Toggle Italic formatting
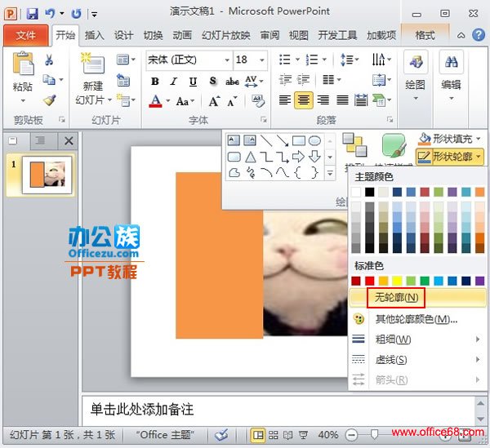The width and height of the screenshot is (490, 448). pos(174,82)
